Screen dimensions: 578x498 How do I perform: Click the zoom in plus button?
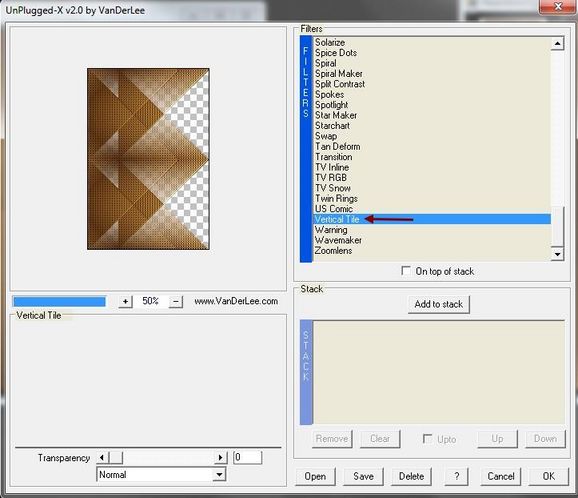125,302
